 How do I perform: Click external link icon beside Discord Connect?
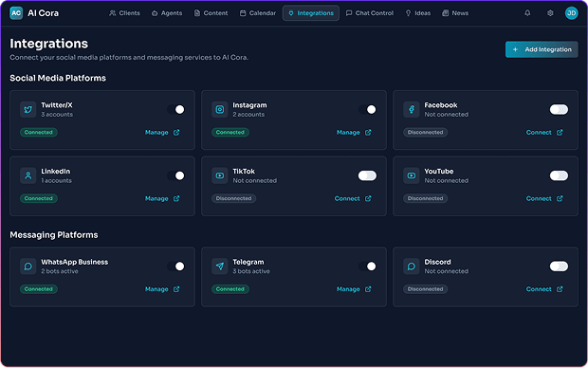(560, 289)
